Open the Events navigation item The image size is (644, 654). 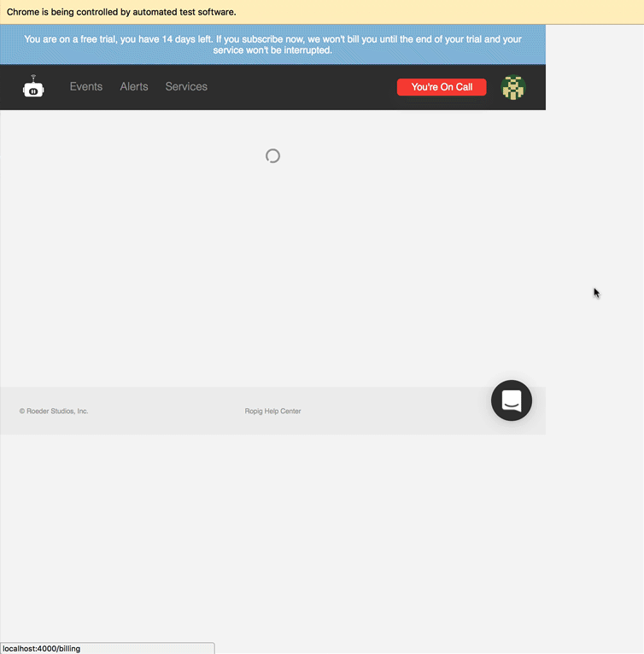click(x=86, y=86)
